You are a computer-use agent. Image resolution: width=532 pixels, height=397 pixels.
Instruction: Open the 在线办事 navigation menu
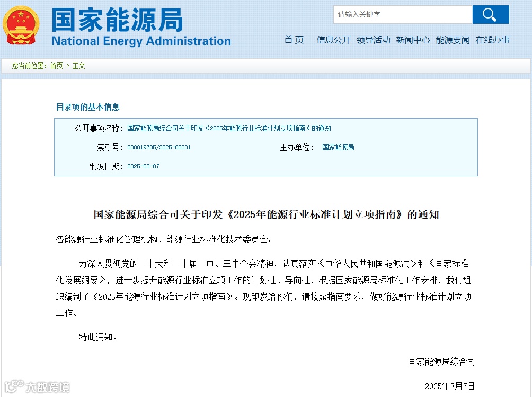click(492, 40)
